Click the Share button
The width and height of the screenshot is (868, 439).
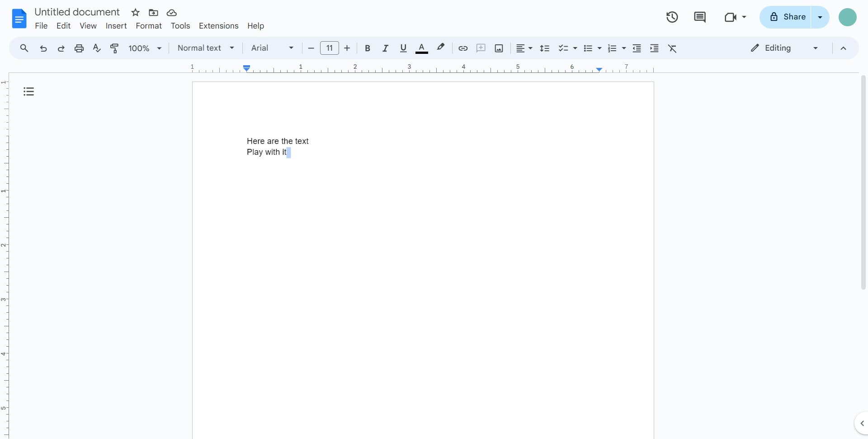[x=789, y=17]
